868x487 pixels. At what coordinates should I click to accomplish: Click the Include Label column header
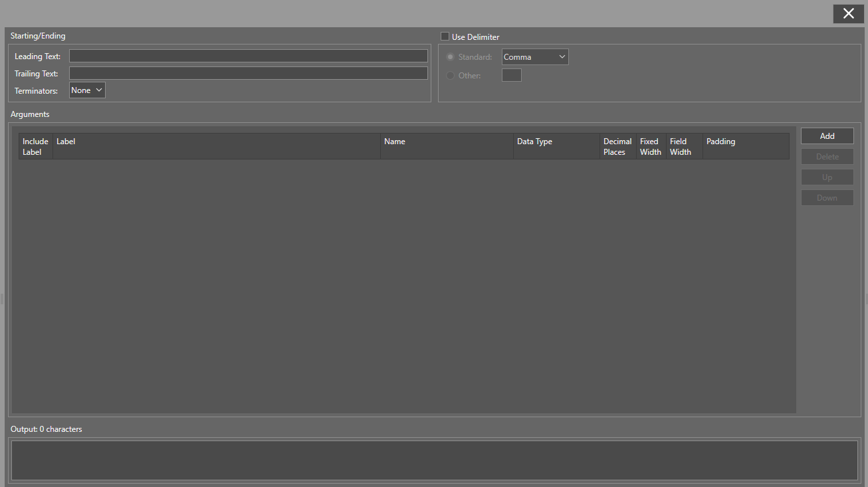click(x=35, y=146)
